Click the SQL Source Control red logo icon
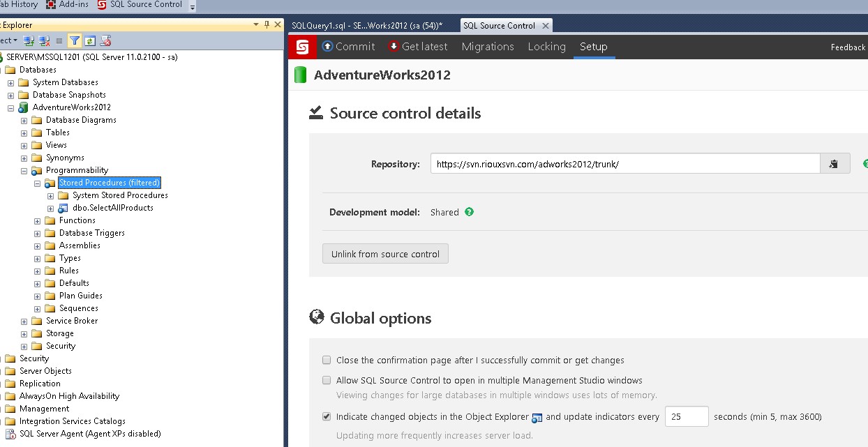Image resolution: width=868 pixels, height=447 pixels. pyautogui.click(x=302, y=47)
